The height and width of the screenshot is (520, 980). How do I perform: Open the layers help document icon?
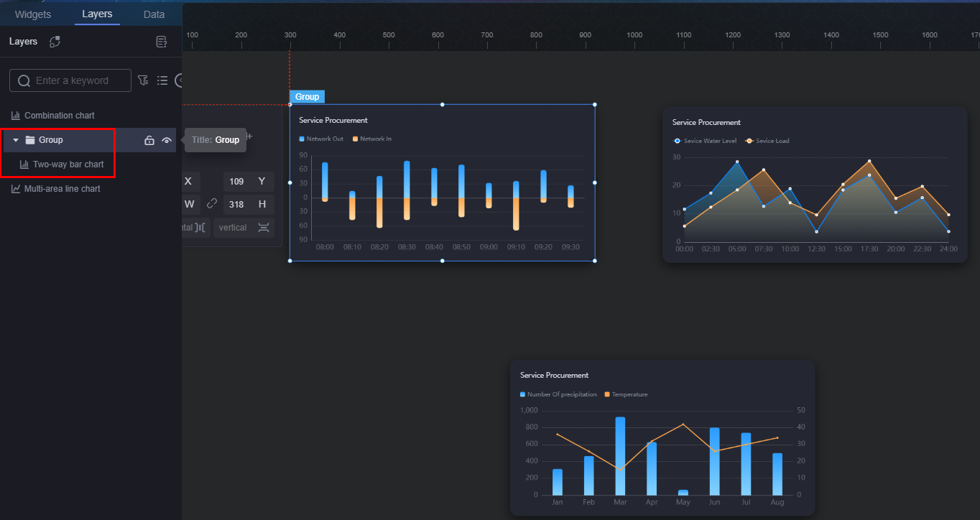click(162, 42)
